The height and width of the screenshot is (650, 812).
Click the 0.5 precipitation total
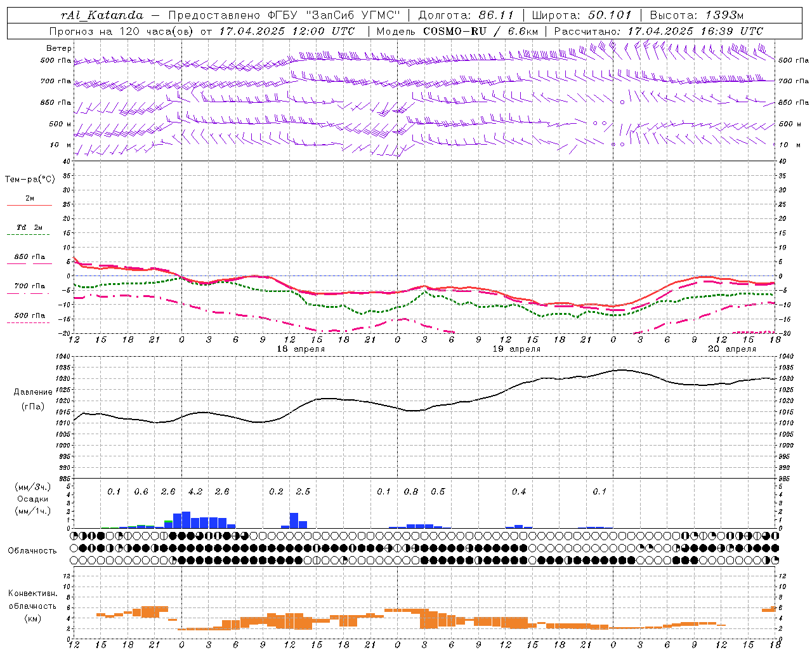pyautogui.click(x=438, y=492)
